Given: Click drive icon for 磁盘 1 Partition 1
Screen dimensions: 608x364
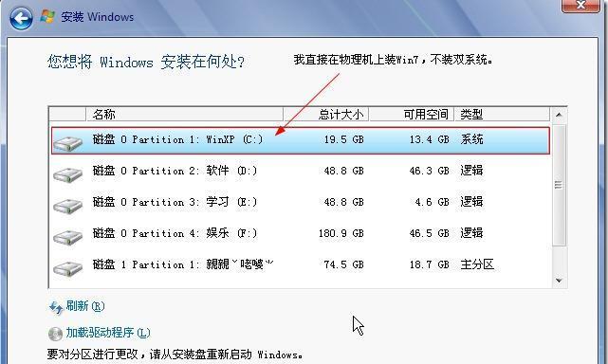Looking at the screenshot, I should [68, 267].
